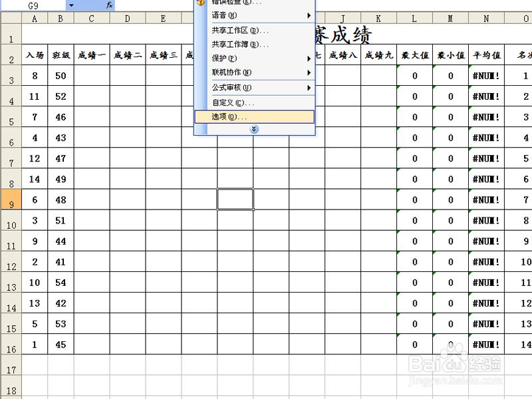Viewport: 532px width, 399px height.
Task: Click class cell containing 51
Action: pos(61,220)
